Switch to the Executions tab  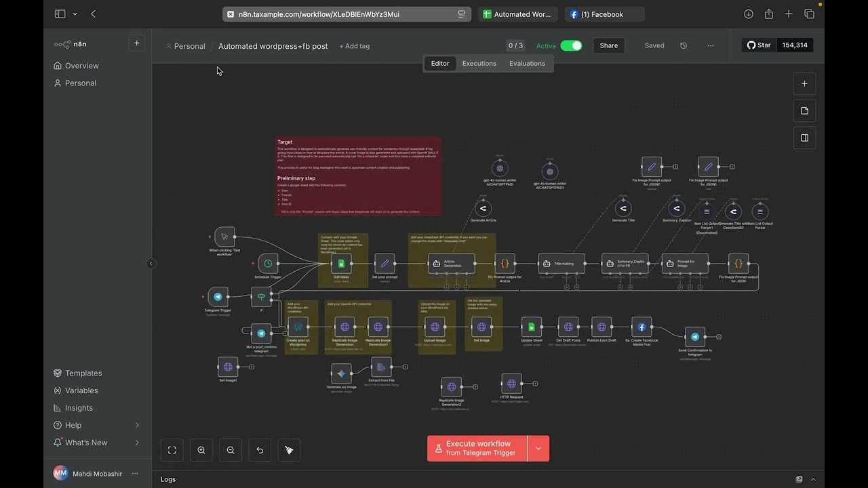click(x=479, y=63)
